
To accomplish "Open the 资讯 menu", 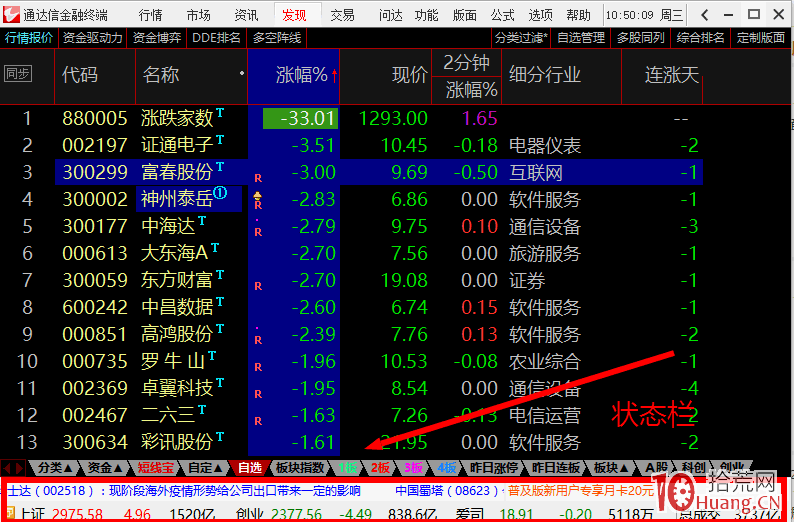I will click(x=247, y=15).
